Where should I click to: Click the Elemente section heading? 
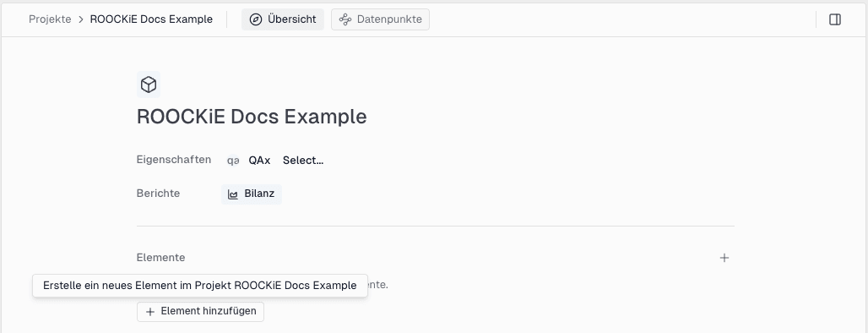point(160,258)
